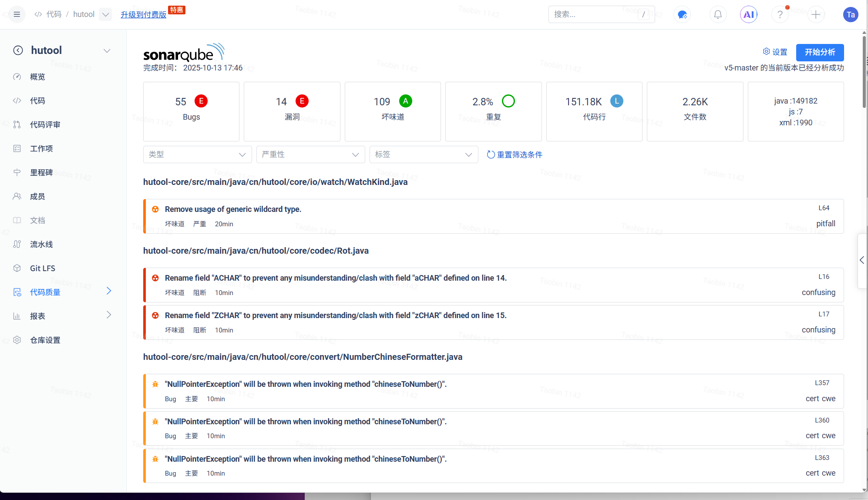Click the reset filter conditions link
The width and height of the screenshot is (868, 500).
coord(515,154)
